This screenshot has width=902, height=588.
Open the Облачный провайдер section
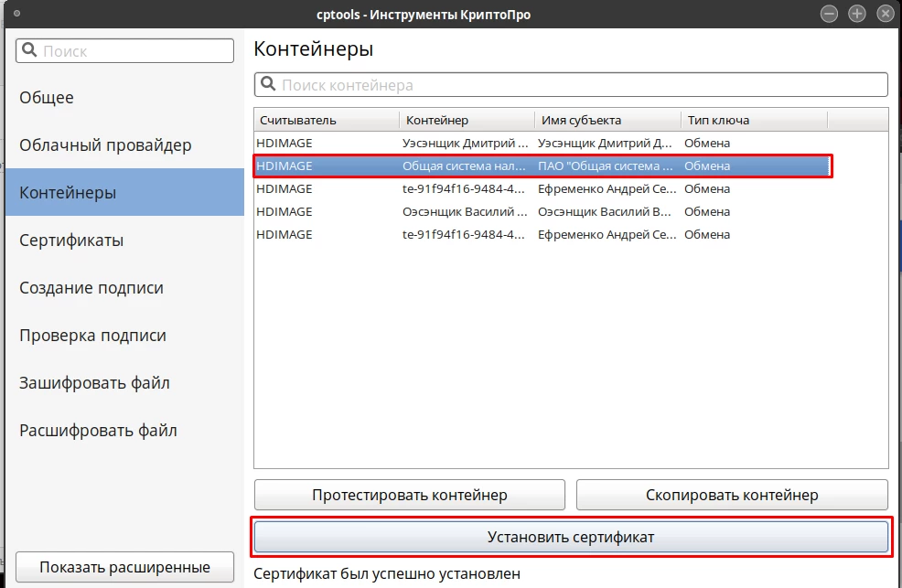click(124, 144)
